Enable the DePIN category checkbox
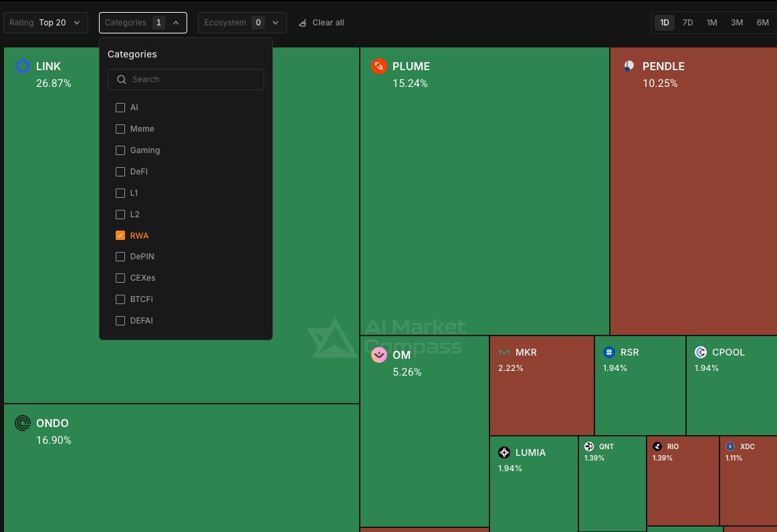777x532 pixels. tap(120, 257)
